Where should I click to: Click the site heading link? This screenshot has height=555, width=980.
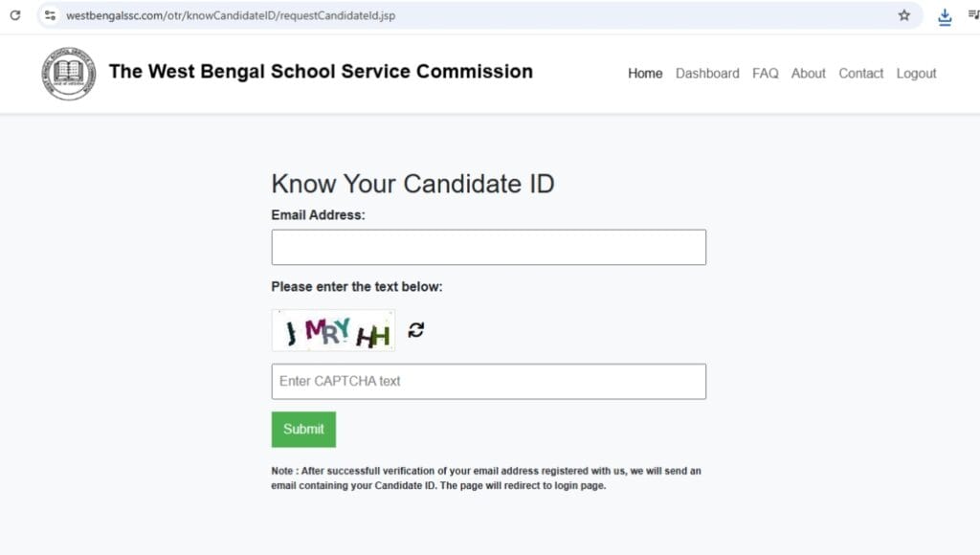322,71
